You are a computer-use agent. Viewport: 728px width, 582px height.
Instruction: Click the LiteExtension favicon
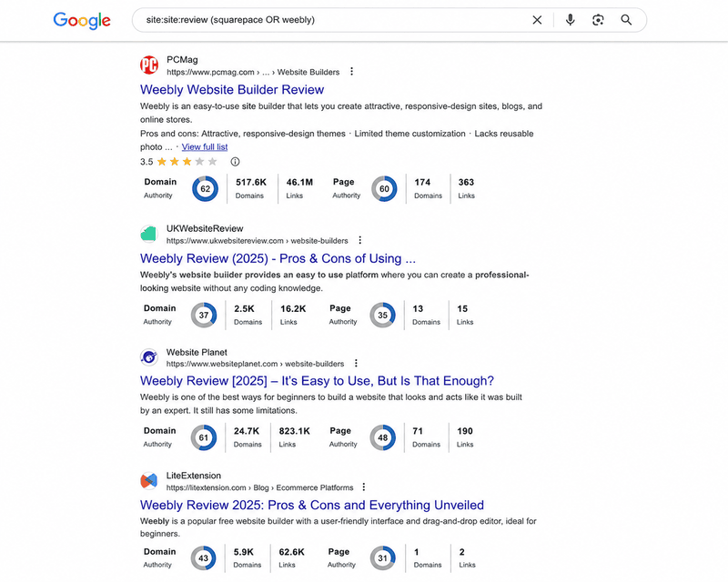149,481
